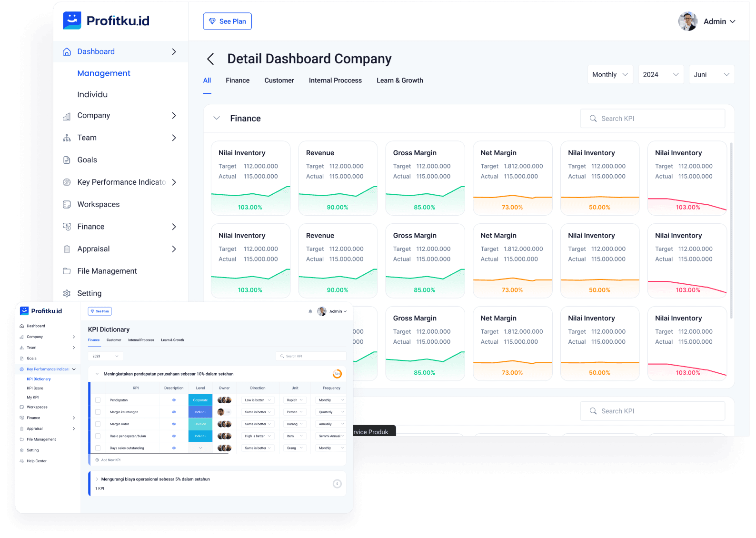This screenshot has width=756, height=538.
Task: Click the back arrow beside Detail Dashboard Company
Action: coord(210,59)
